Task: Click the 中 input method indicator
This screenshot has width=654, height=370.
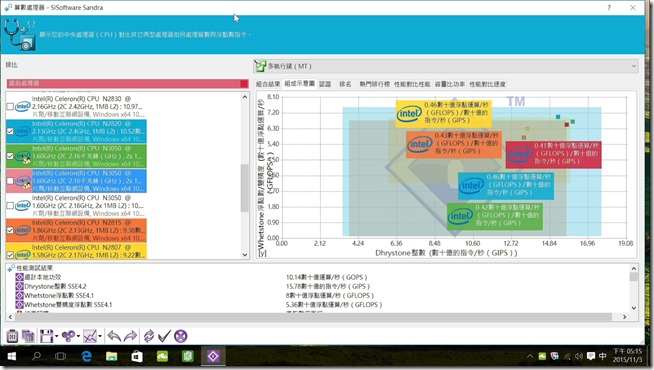Action: pos(602,356)
